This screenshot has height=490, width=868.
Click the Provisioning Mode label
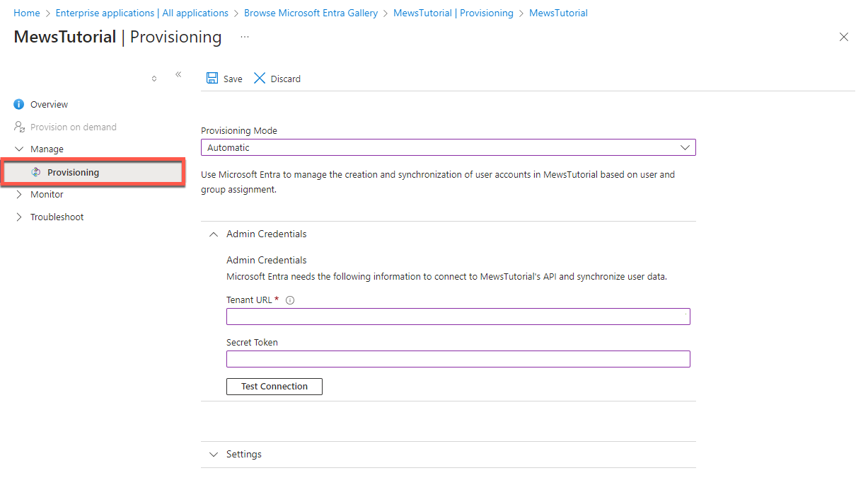(x=239, y=130)
